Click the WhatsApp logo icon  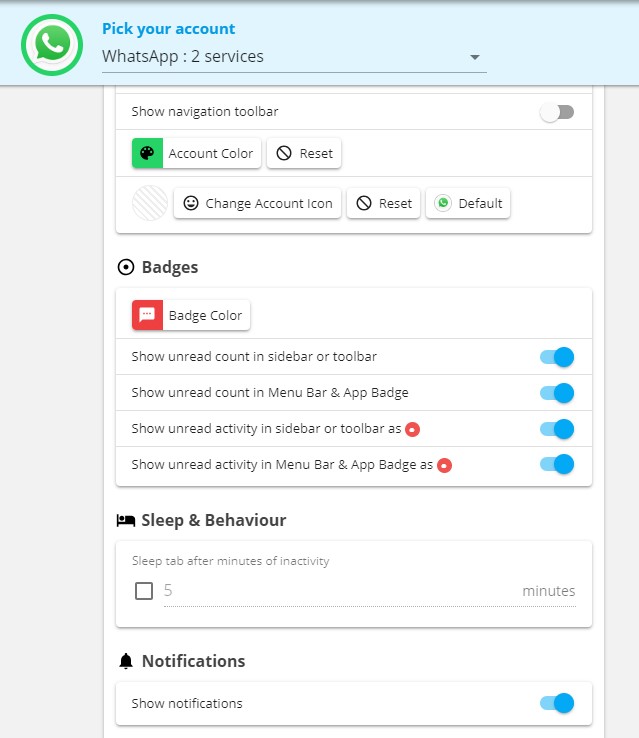[x=52, y=45]
